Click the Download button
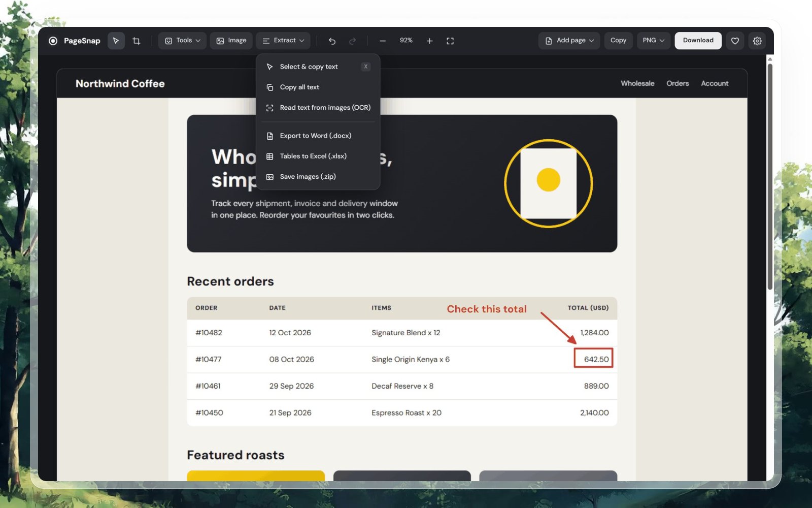This screenshot has height=508, width=812. tap(698, 41)
